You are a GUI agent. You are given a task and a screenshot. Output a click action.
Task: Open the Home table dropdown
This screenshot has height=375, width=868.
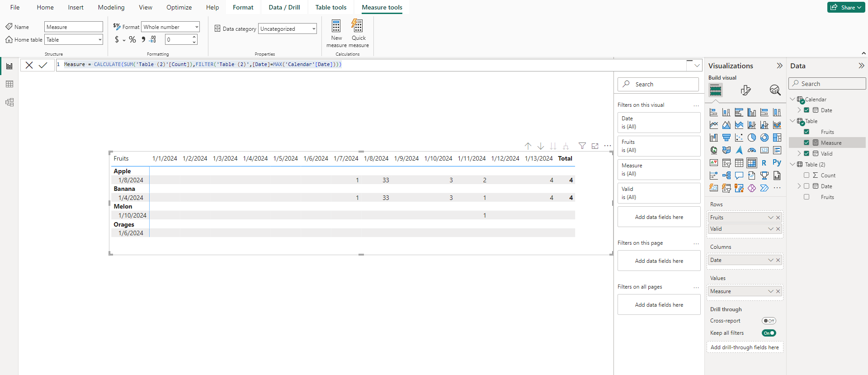click(x=74, y=40)
